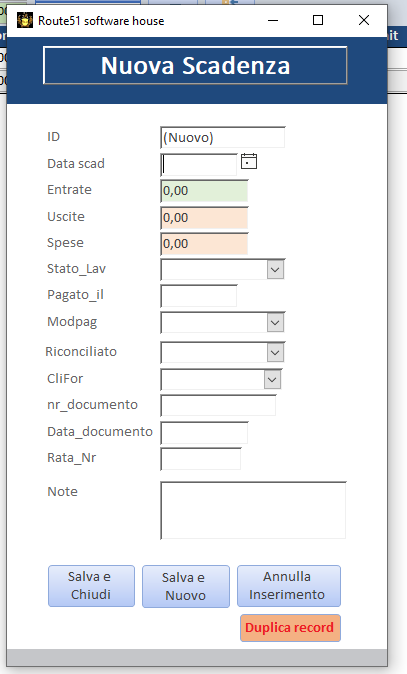Click the Rata_Nr input box

pos(201,459)
